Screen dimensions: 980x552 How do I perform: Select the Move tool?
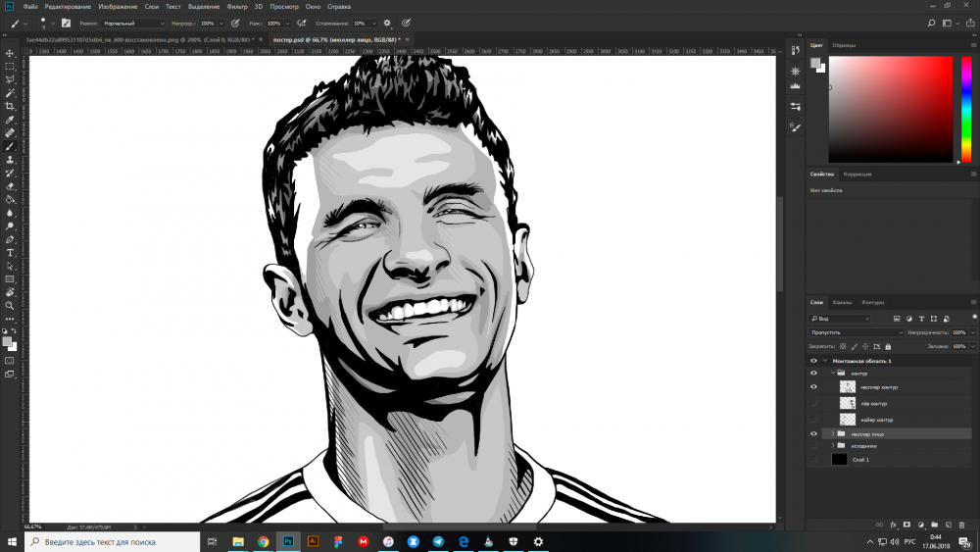tap(10, 53)
